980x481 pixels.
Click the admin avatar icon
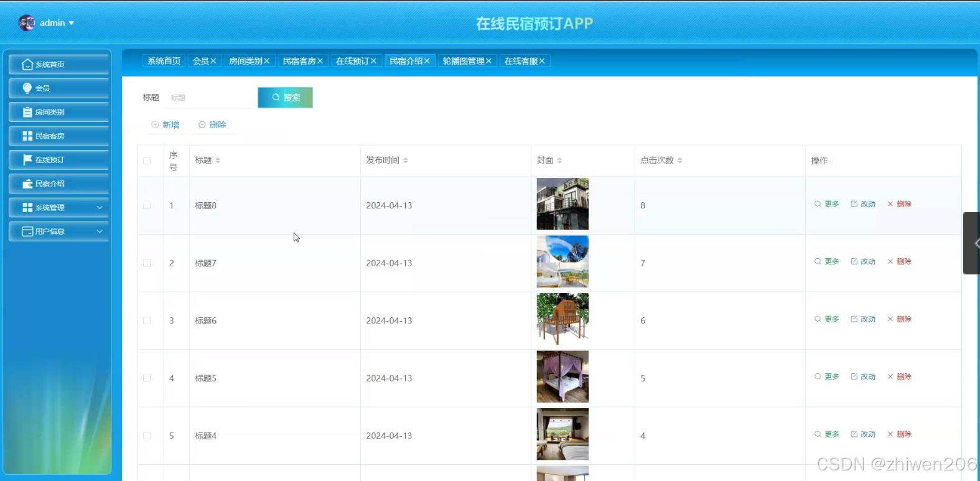(27, 23)
